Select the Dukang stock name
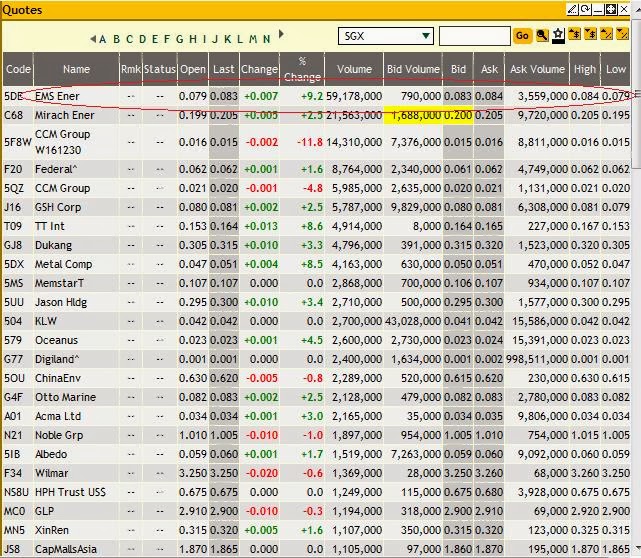The image size is (641, 558). tap(53, 245)
